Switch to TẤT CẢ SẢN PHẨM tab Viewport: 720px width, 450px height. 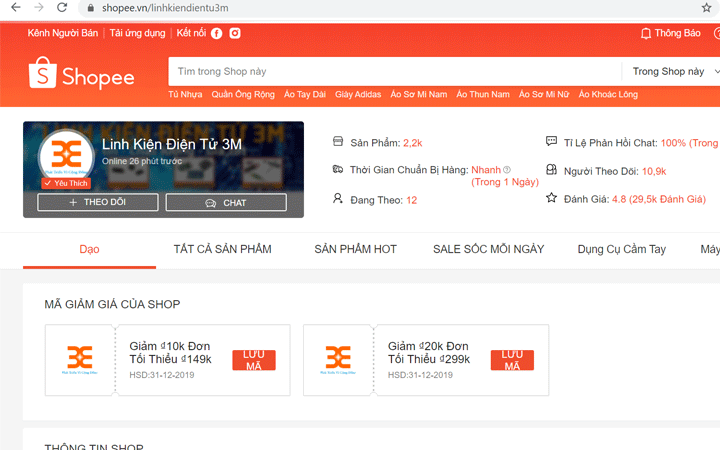coord(222,249)
